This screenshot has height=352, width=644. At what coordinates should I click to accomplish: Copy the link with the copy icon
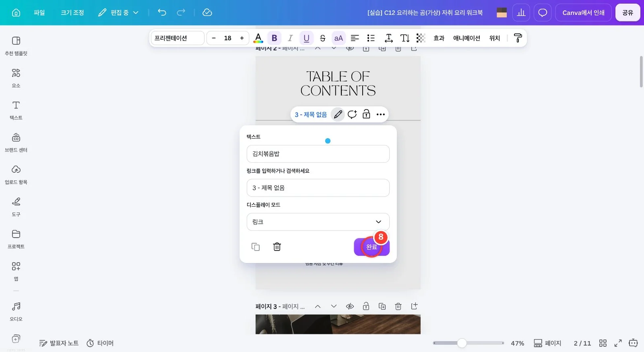click(256, 247)
